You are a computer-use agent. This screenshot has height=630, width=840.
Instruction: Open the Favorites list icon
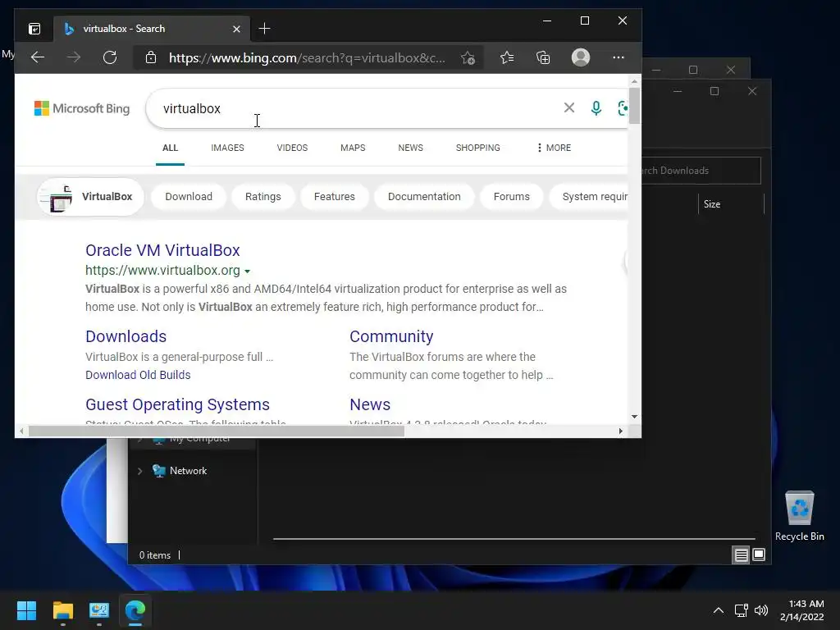pyautogui.click(x=507, y=57)
